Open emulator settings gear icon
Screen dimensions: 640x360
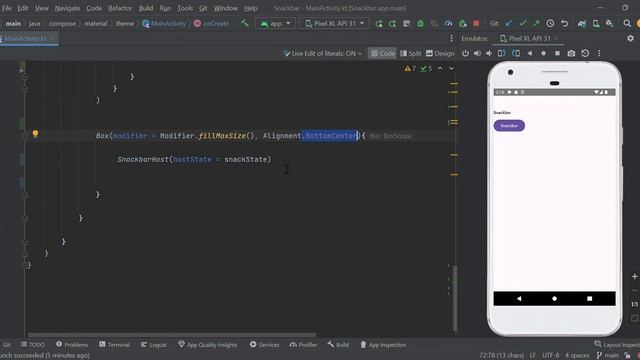(630, 38)
